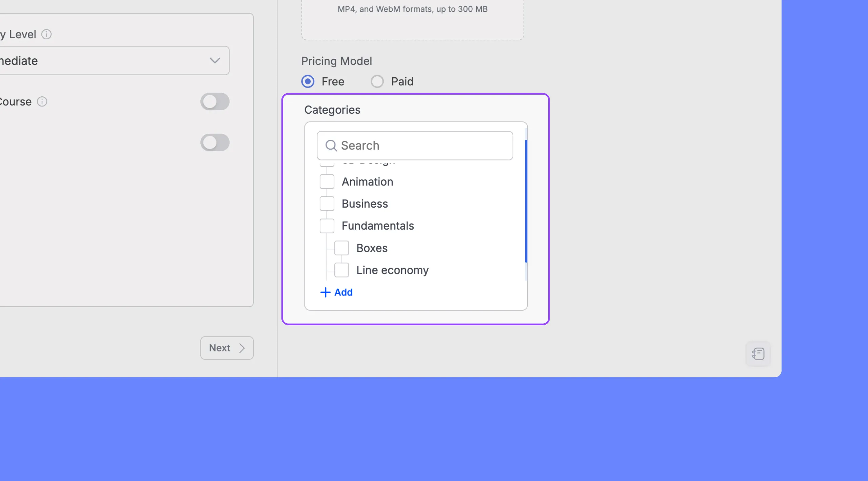Screen dimensions: 868x481
Task: Check the Business category checkbox
Action: coord(327,204)
